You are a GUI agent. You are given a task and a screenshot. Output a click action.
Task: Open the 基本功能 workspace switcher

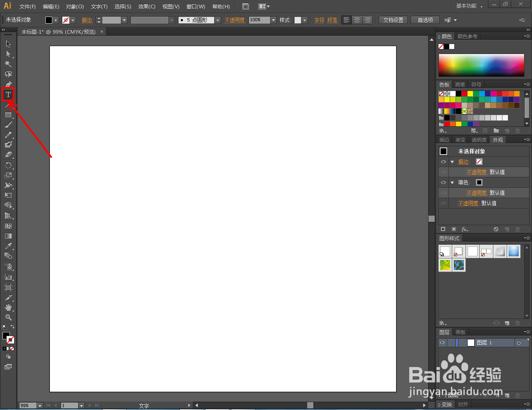coord(470,6)
